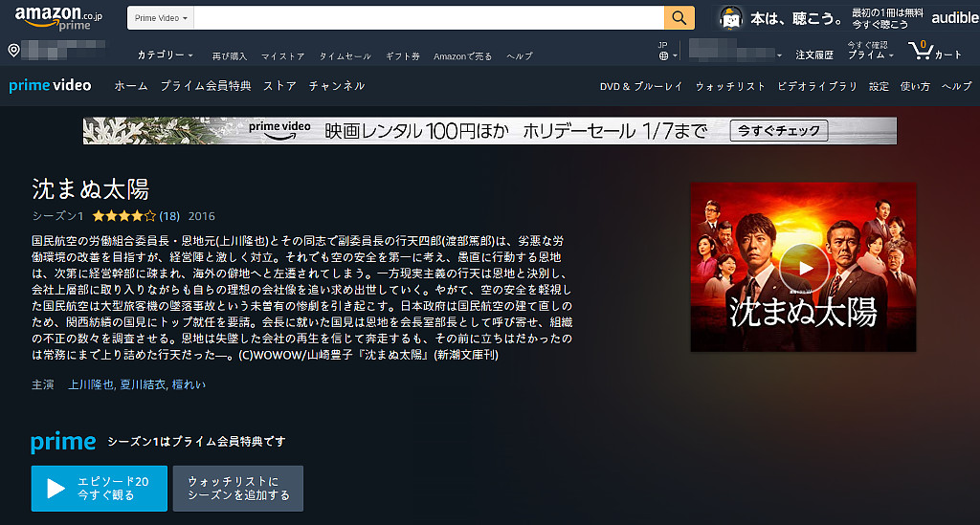The image size is (980, 525).
Task: Open Amazonで売る link
Action: [462, 56]
